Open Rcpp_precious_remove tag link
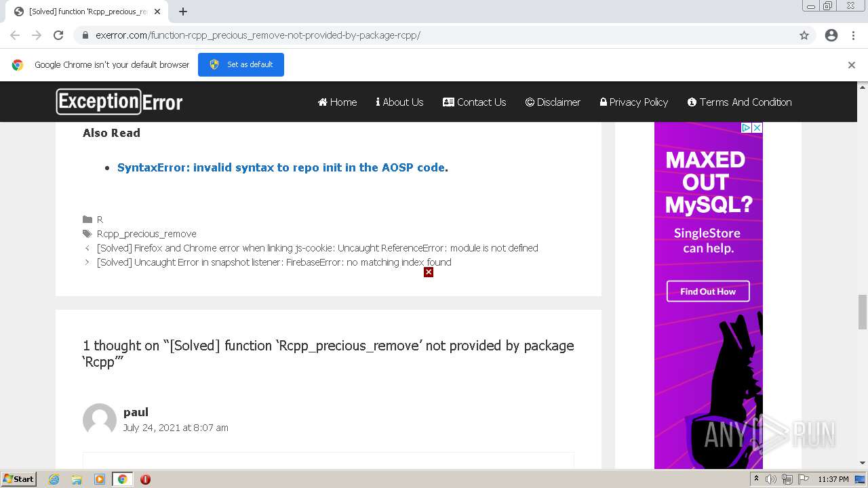The width and height of the screenshot is (868, 488). (x=146, y=234)
